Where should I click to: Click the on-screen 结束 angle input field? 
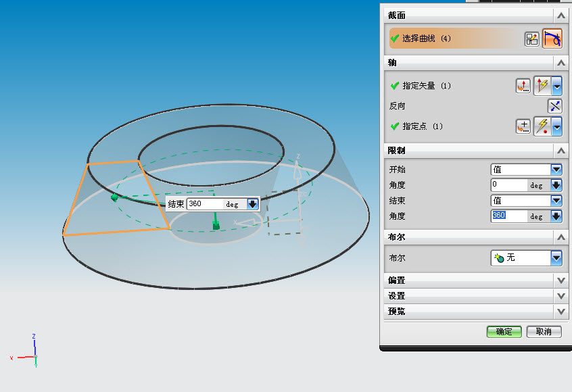click(x=205, y=204)
